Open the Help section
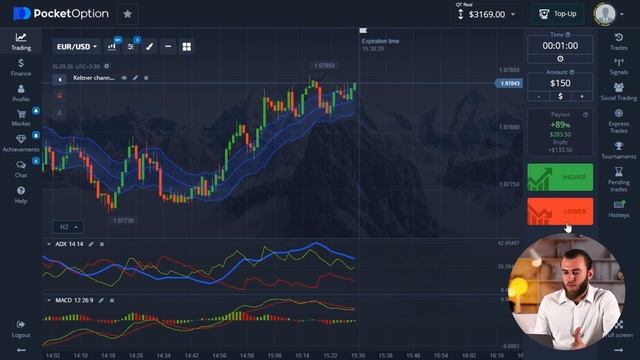The image size is (640, 360). coord(21,195)
